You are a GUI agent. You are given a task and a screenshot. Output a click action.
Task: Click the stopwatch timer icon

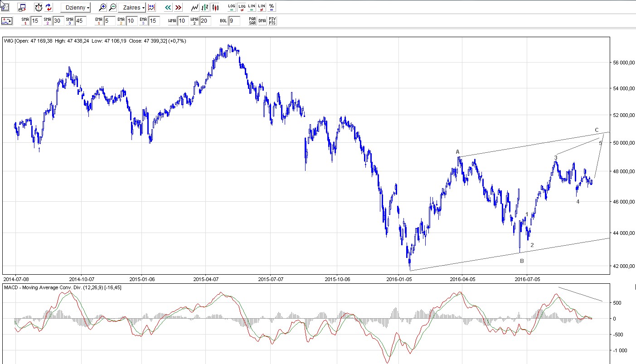pos(39,7)
